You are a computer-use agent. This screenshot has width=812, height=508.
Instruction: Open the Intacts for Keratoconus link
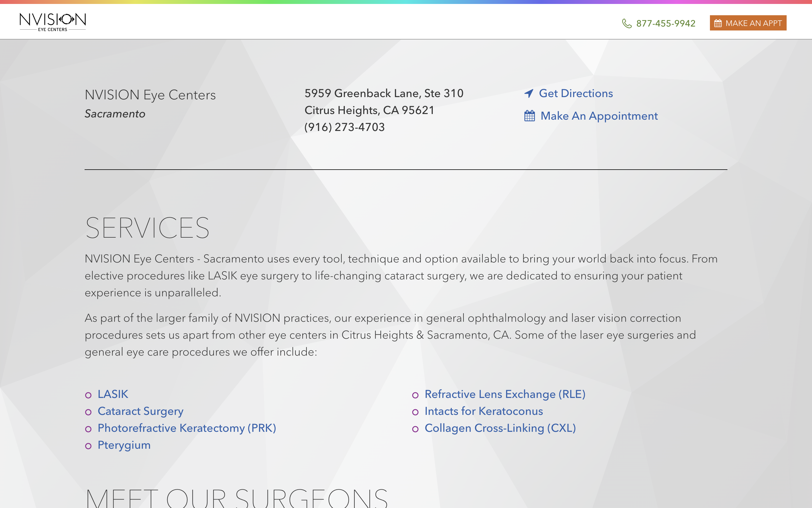click(x=484, y=411)
